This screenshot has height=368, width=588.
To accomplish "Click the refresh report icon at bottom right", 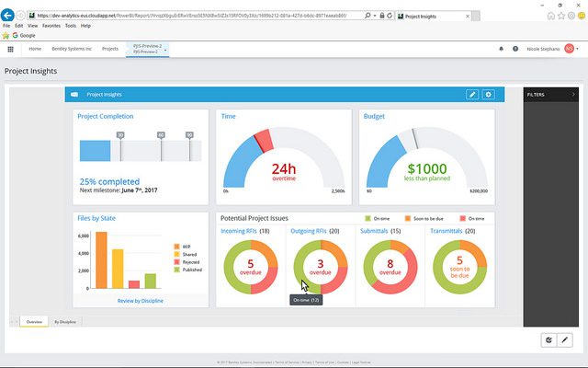I will click(x=549, y=339).
